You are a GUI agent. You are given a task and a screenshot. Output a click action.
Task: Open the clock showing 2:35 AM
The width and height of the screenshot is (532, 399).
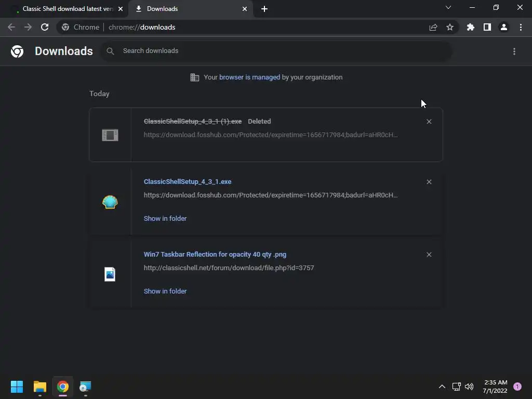(495, 387)
